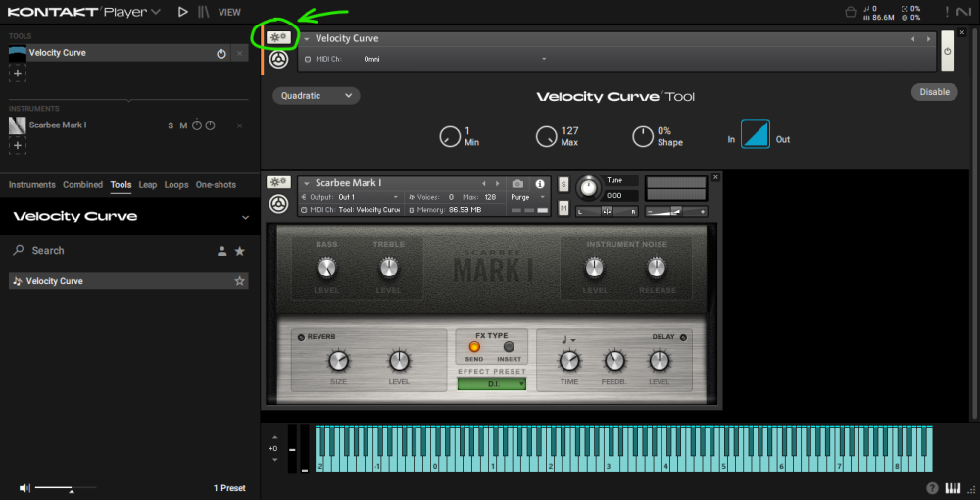
Task: Switch to the Combined browser tab
Action: 82,185
